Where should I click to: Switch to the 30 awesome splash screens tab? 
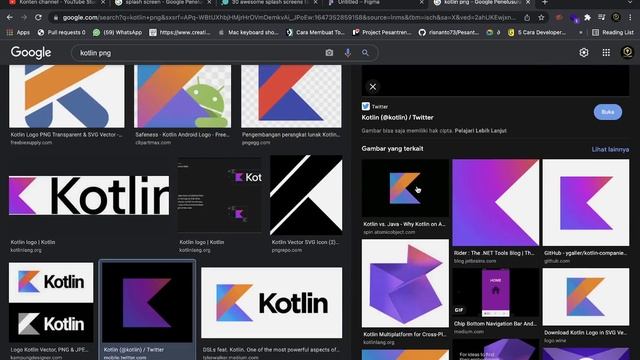click(269, 2)
